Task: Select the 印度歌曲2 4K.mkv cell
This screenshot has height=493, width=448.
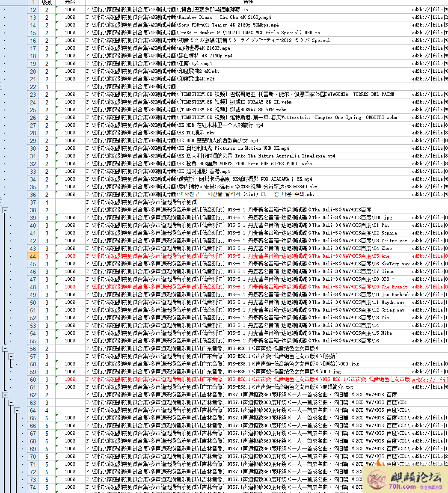Action: point(248,71)
